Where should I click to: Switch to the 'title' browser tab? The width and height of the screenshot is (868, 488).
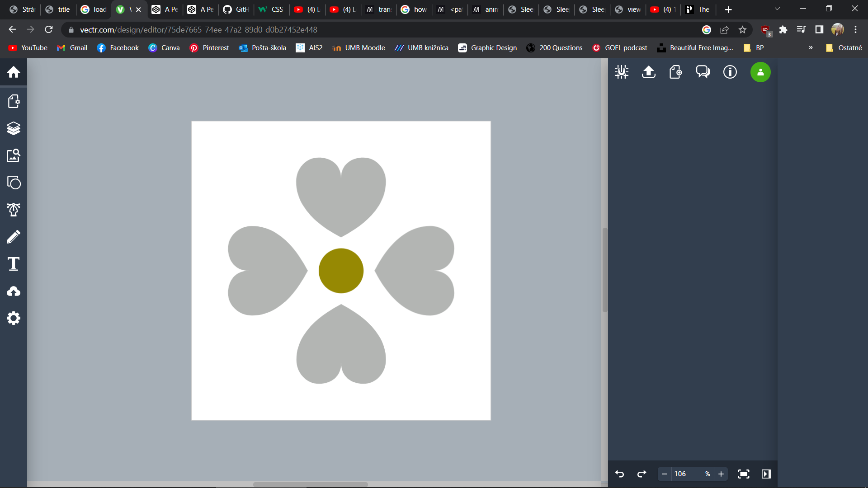tap(58, 9)
